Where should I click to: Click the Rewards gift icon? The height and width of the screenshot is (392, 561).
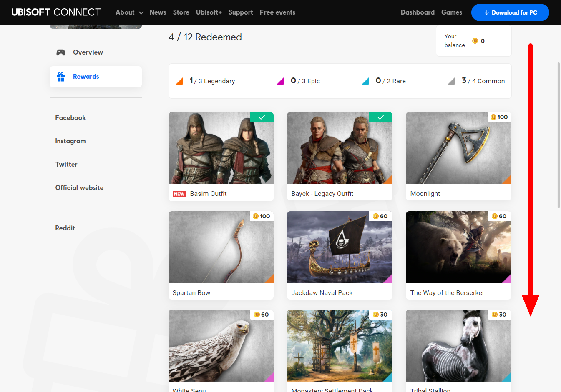coord(61,77)
